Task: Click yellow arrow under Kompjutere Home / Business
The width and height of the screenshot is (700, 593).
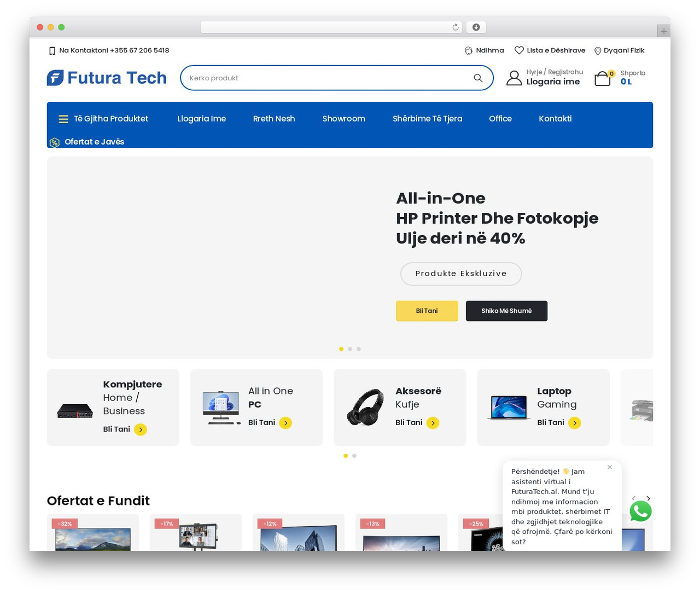Action: (x=141, y=429)
